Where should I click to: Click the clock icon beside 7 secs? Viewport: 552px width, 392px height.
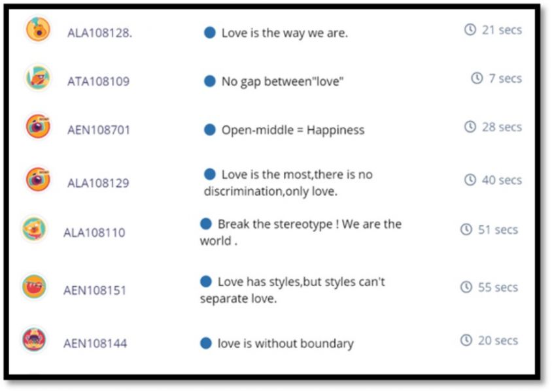pyautogui.click(x=477, y=78)
